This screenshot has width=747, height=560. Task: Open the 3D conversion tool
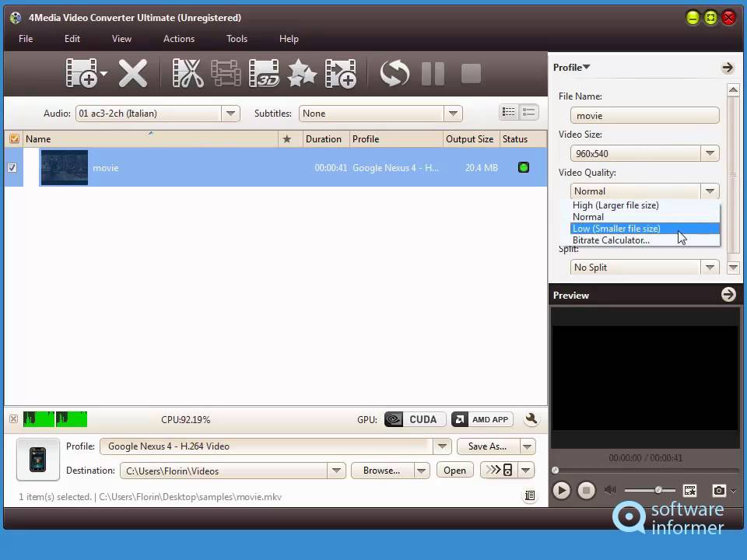click(264, 73)
